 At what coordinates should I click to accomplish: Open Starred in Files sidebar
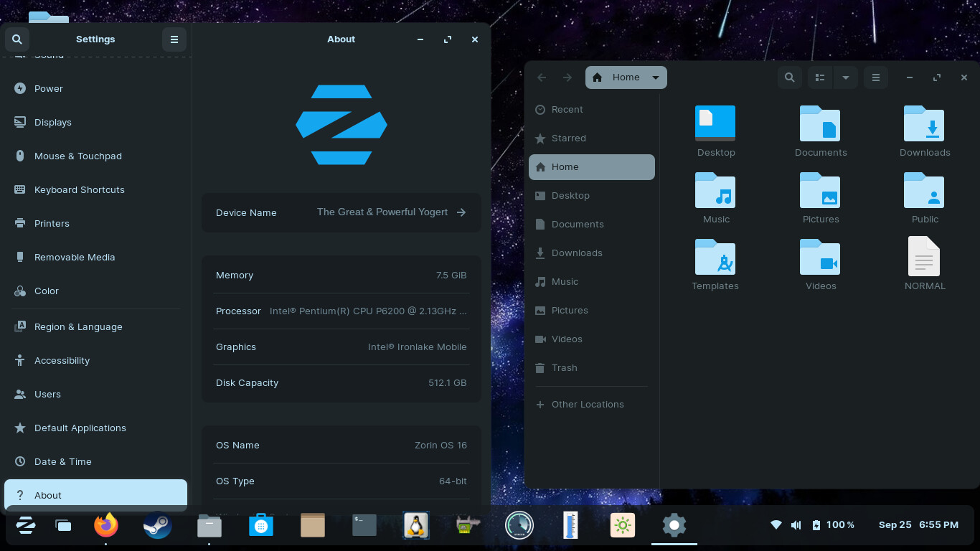(592, 138)
